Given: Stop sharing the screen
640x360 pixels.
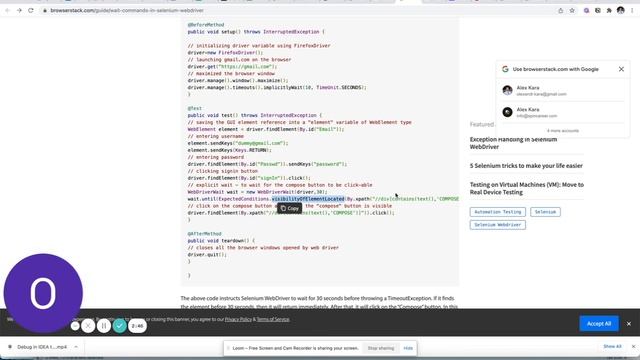Looking at the screenshot, I should [x=380, y=348].
